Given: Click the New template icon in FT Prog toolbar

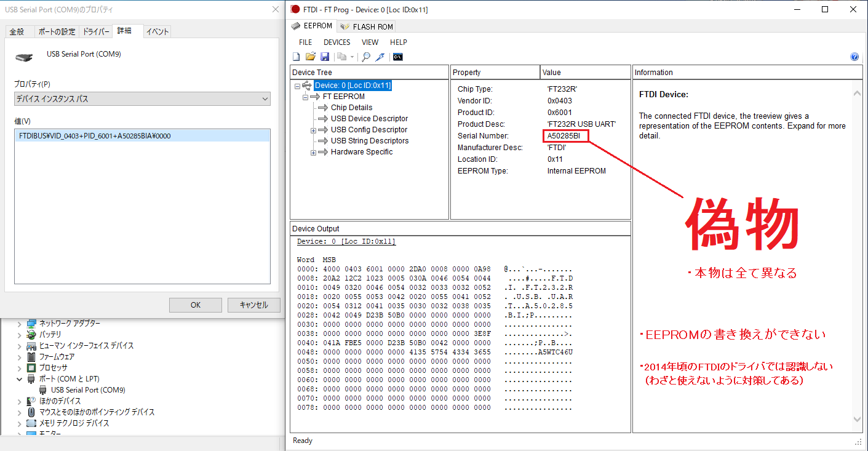Looking at the screenshot, I should (296, 57).
